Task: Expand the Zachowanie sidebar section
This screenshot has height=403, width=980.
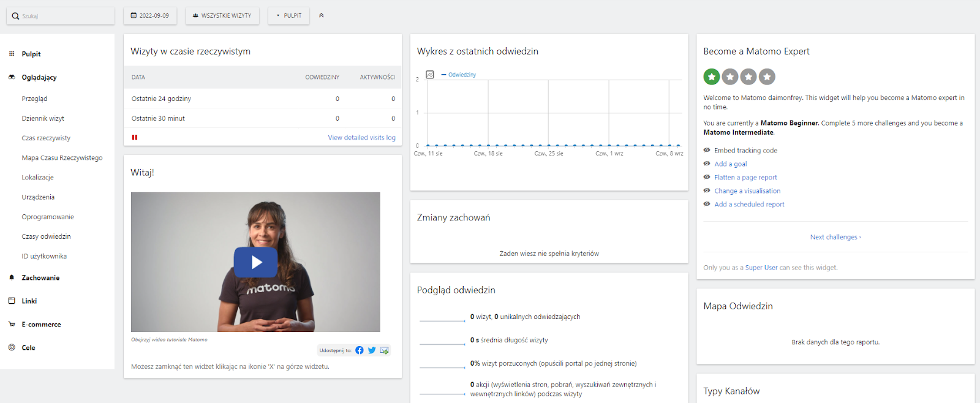Action: coord(40,277)
